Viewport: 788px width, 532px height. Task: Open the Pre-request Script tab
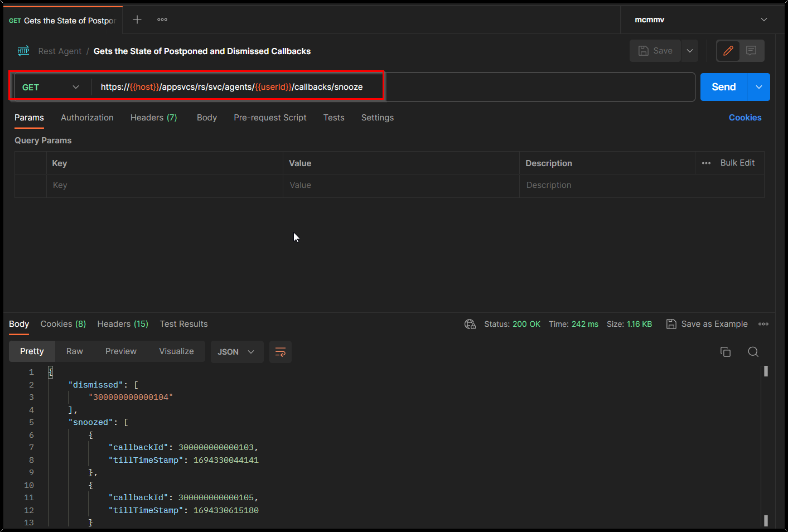click(270, 118)
